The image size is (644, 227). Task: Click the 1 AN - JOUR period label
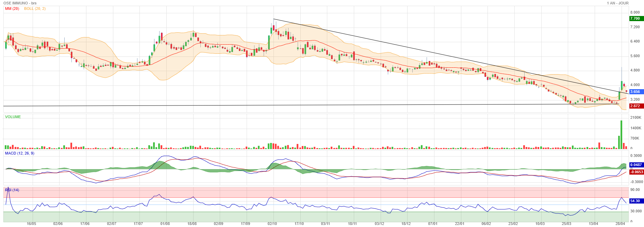(x=617, y=3)
